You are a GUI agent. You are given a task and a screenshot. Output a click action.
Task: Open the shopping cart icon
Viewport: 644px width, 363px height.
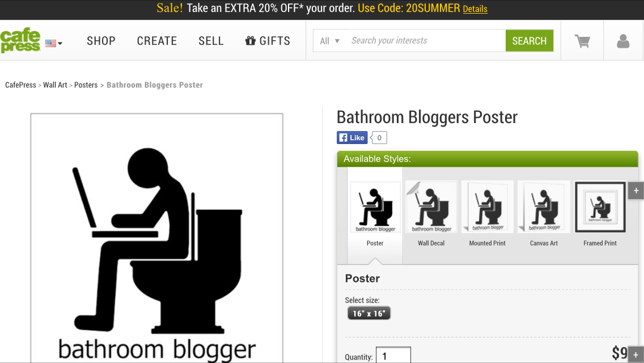point(582,41)
